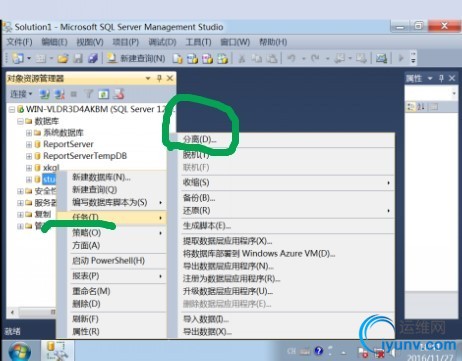Select the xkgl database in tree

(x=51, y=167)
